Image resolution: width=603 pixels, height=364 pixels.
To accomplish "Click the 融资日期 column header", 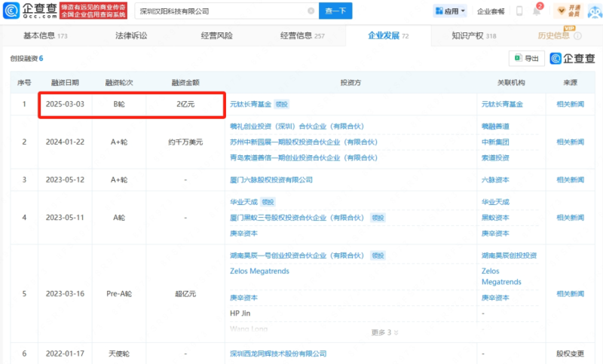I will [x=65, y=82].
